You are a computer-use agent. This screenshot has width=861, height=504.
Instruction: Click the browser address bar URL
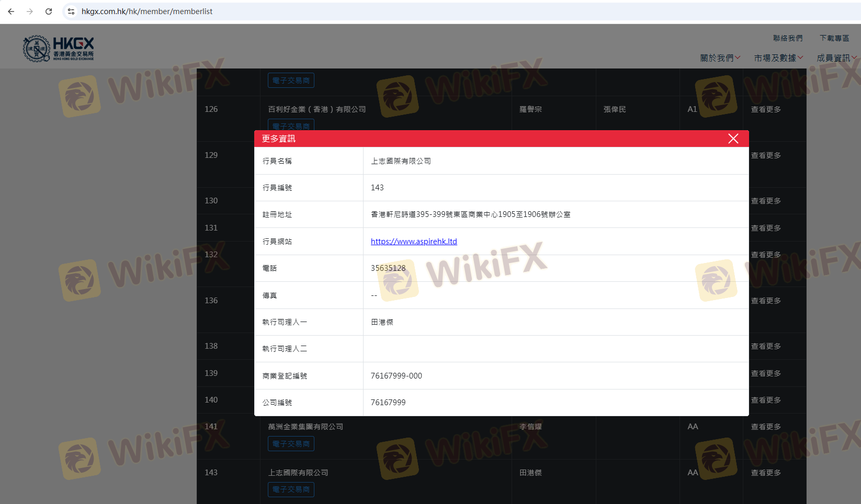point(147,12)
